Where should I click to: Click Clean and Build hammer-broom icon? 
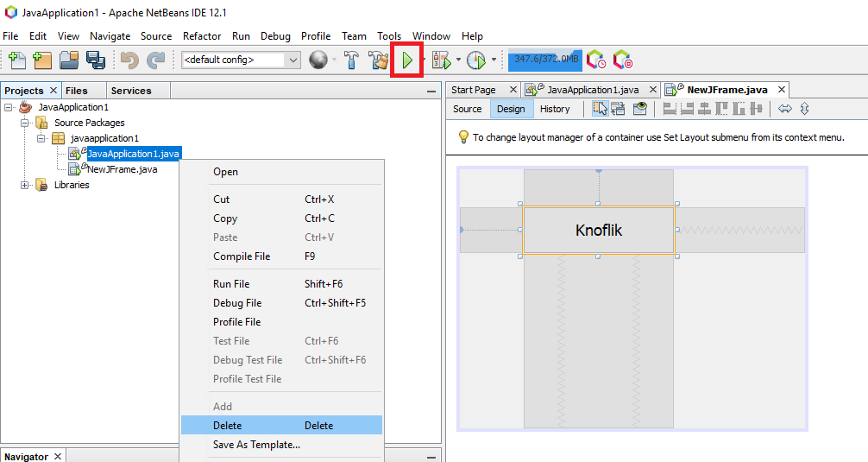[x=378, y=60]
